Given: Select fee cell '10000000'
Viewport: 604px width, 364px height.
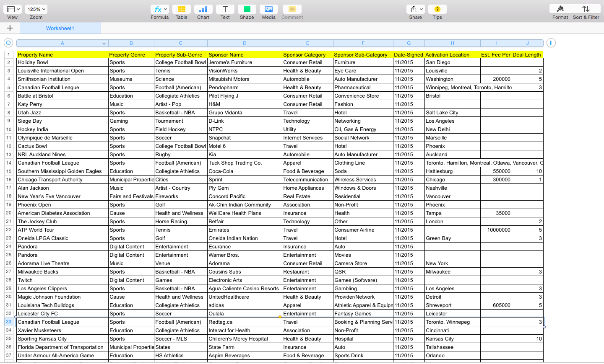Looking at the screenshot, I should [496, 230].
